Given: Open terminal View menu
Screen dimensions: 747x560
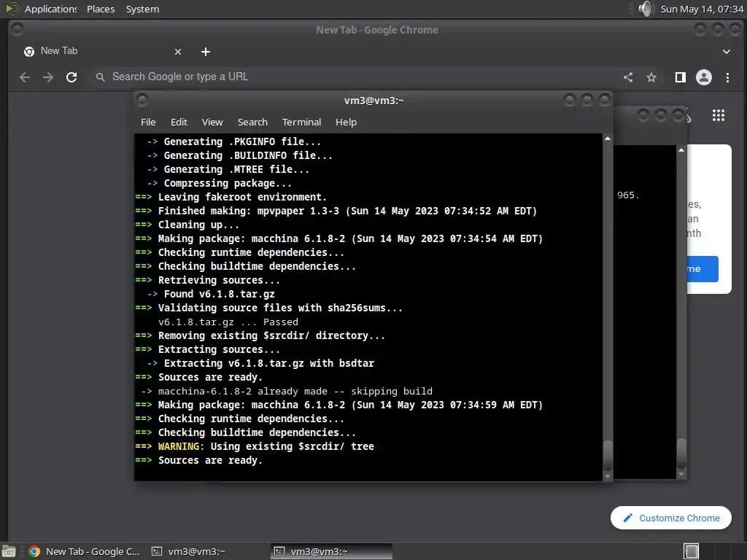Looking at the screenshot, I should click(x=212, y=122).
